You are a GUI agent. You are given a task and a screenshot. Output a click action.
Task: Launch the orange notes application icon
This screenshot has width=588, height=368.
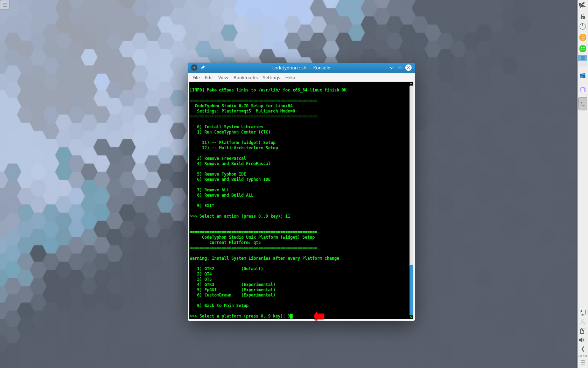click(x=582, y=38)
